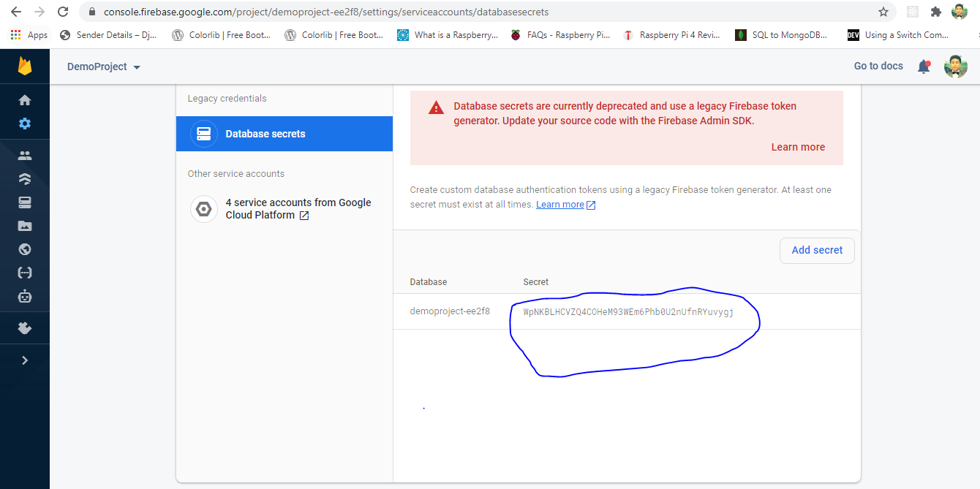The image size is (980, 489).
Task: Click the Firebase logo icon
Action: tap(25, 67)
